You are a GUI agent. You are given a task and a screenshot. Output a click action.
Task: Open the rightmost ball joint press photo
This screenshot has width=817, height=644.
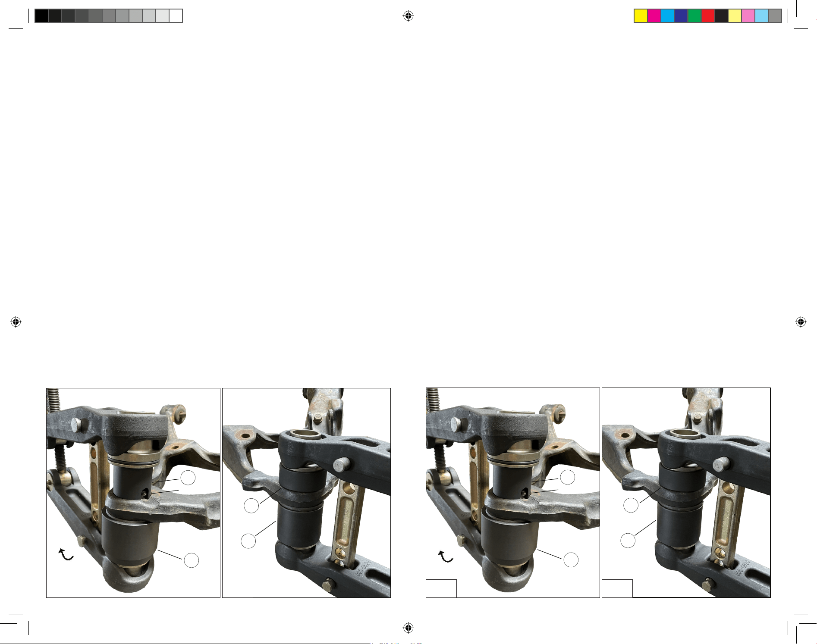(x=686, y=493)
